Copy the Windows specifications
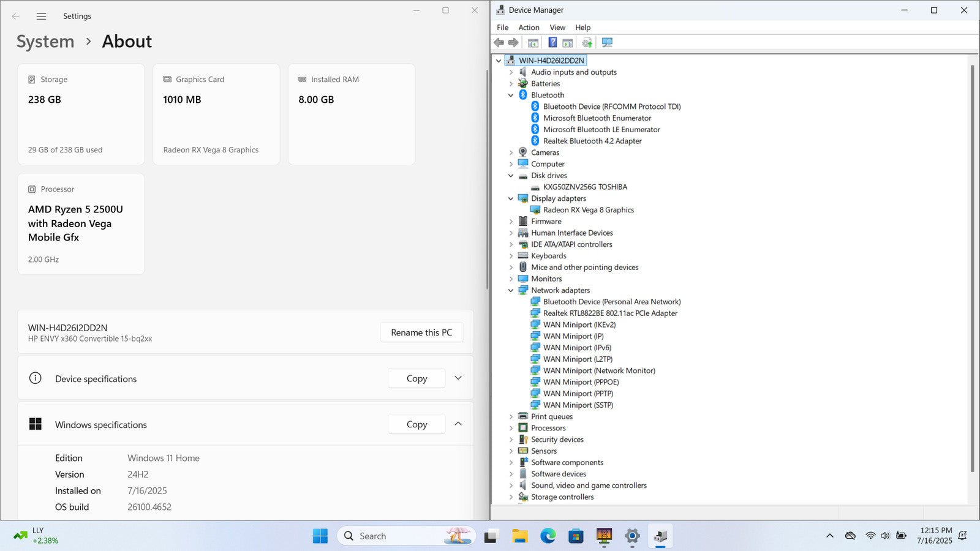 point(417,424)
